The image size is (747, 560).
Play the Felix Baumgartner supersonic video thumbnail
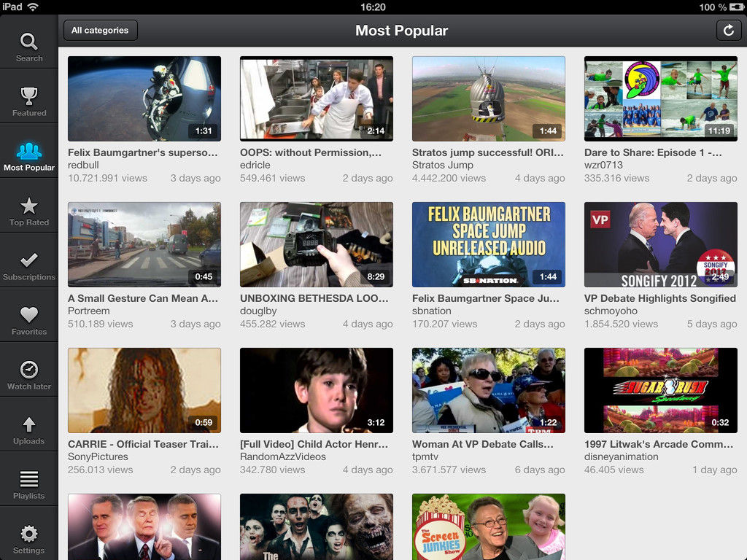tap(144, 98)
